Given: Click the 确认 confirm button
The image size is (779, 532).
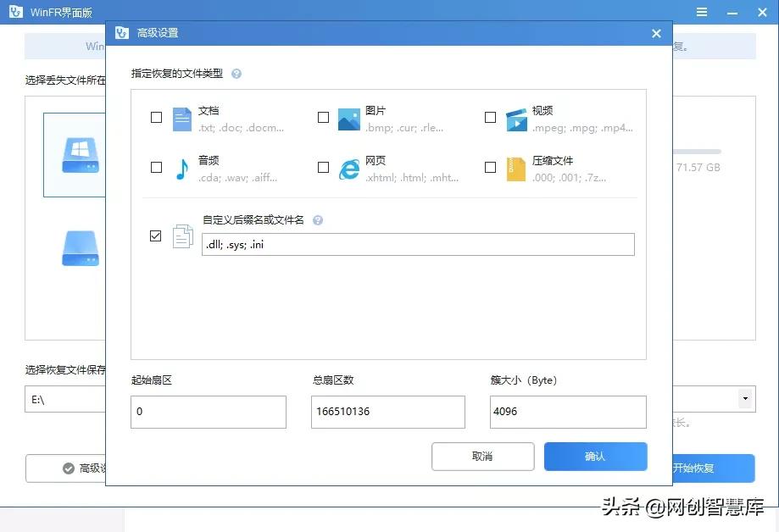Looking at the screenshot, I should (x=595, y=456).
